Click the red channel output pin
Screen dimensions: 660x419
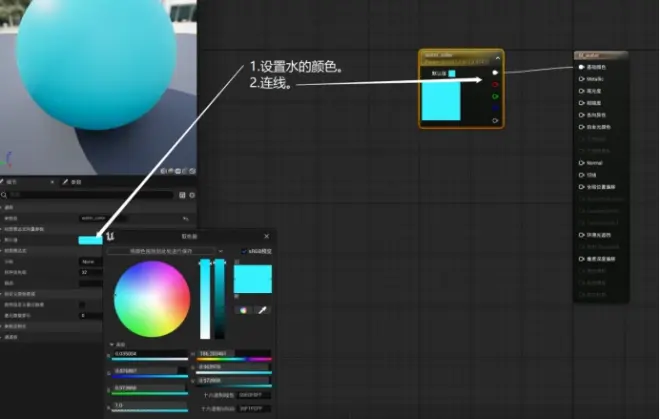pyautogui.click(x=495, y=85)
